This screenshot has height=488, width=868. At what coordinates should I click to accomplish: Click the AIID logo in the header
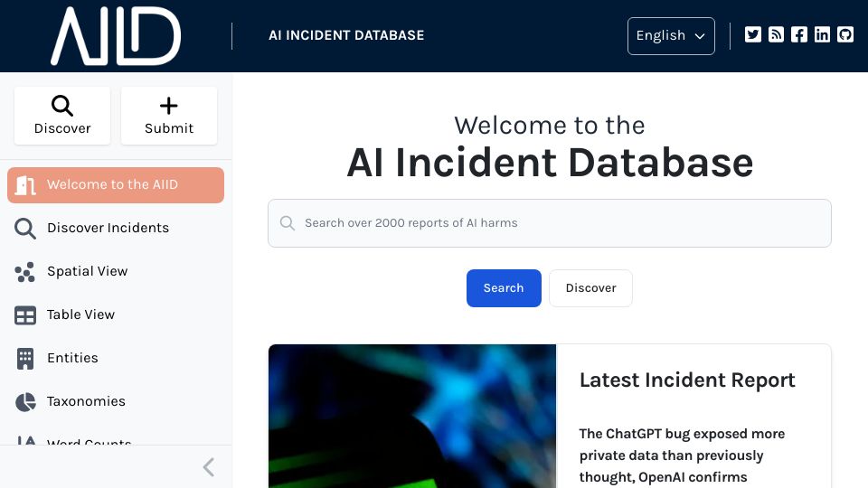click(116, 36)
